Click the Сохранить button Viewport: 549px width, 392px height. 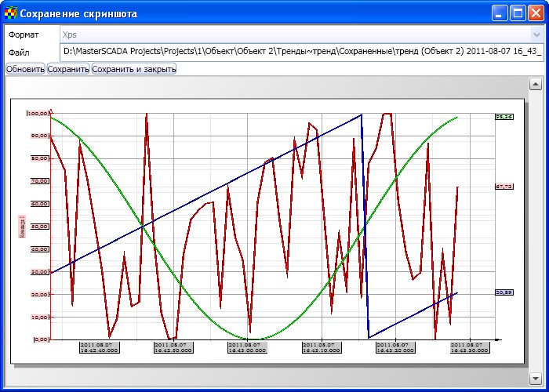(68, 69)
